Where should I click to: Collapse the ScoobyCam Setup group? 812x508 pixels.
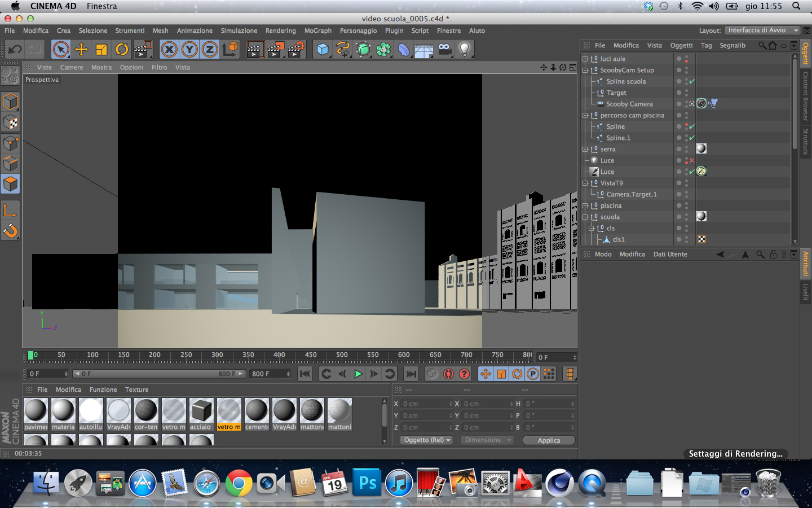[x=585, y=71]
